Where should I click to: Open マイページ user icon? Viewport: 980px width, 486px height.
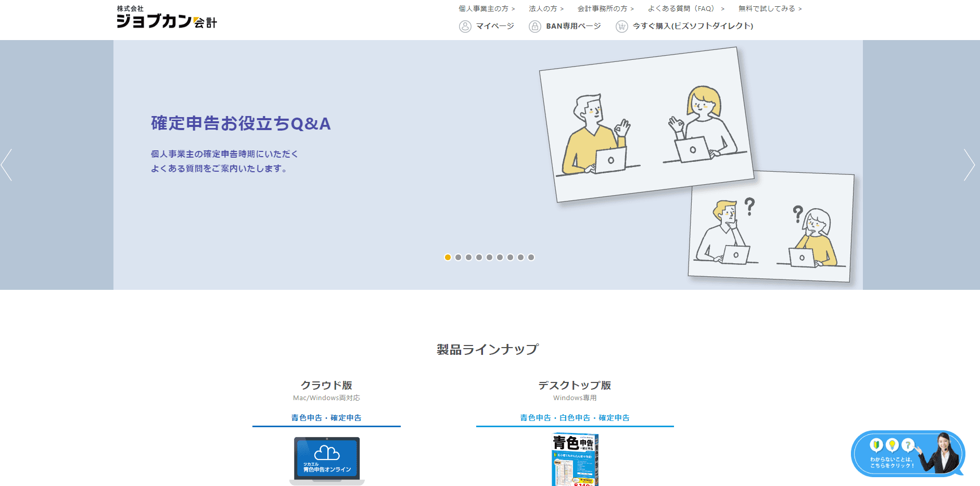tap(465, 27)
